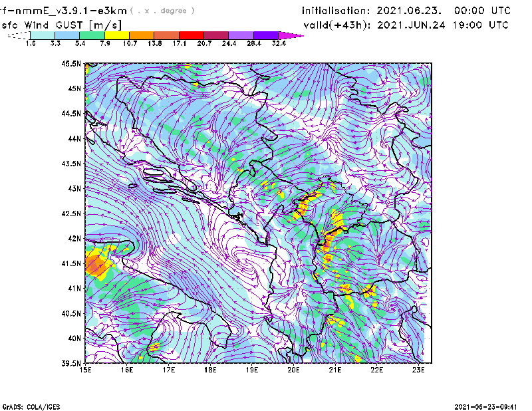
Task: Click the light purple legend swatch after 24.4
Action: click(x=241, y=35)
